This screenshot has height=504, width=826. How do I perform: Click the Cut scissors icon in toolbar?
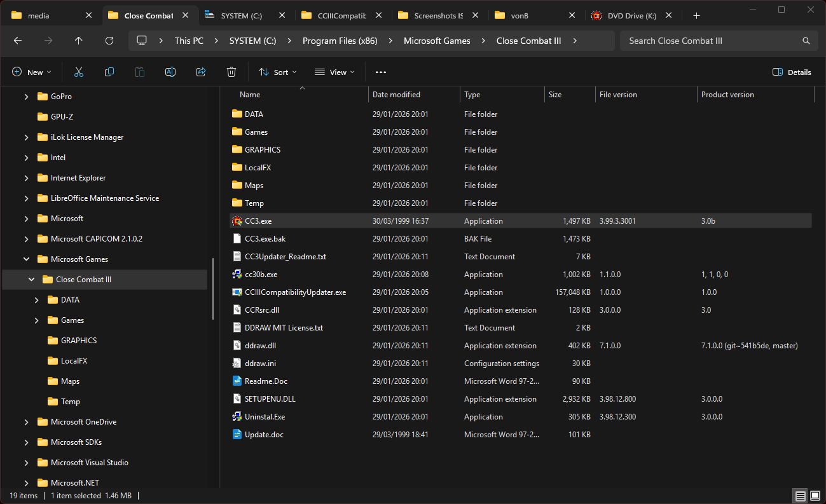(79, 72)
